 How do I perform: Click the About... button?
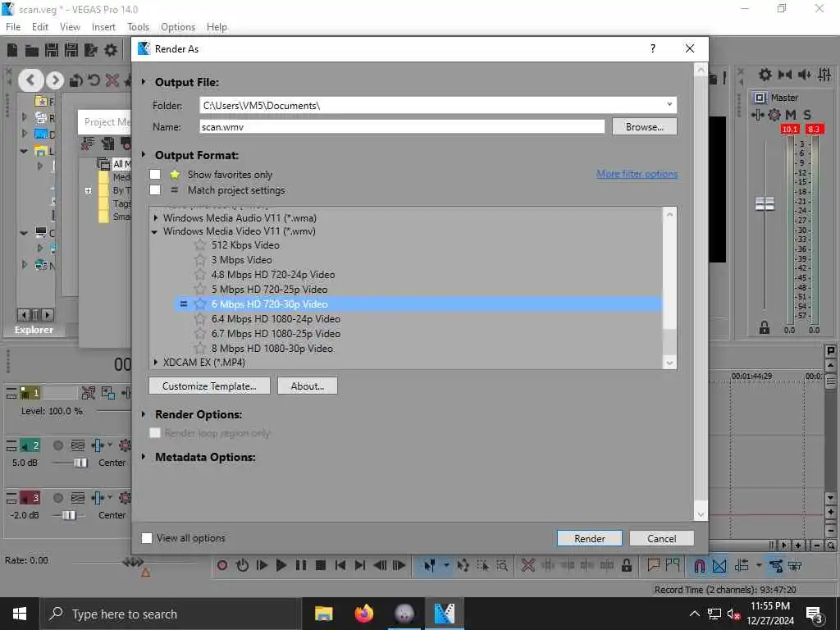tap(308, 386)
